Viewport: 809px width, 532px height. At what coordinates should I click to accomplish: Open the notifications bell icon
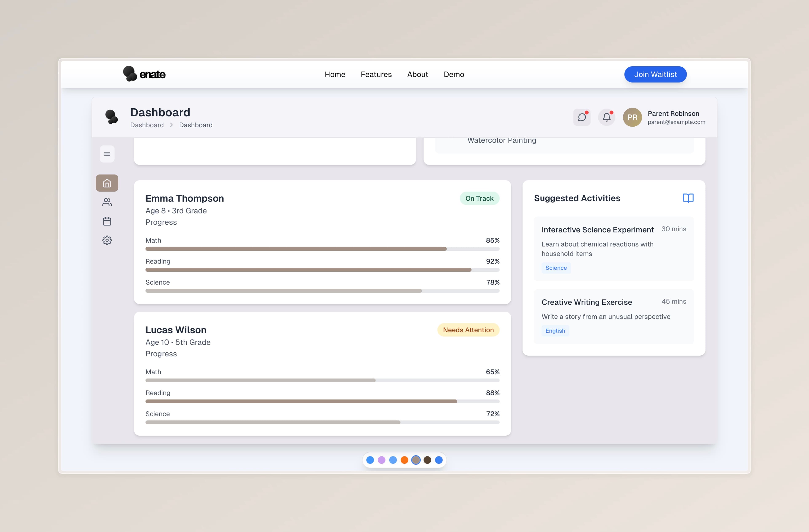(607, 117)
